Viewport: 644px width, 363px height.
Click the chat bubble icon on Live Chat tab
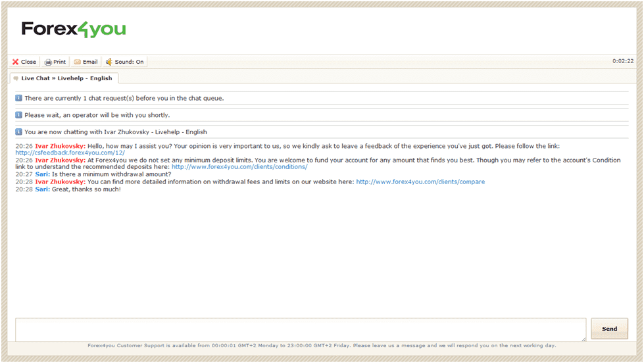point(16,78)
